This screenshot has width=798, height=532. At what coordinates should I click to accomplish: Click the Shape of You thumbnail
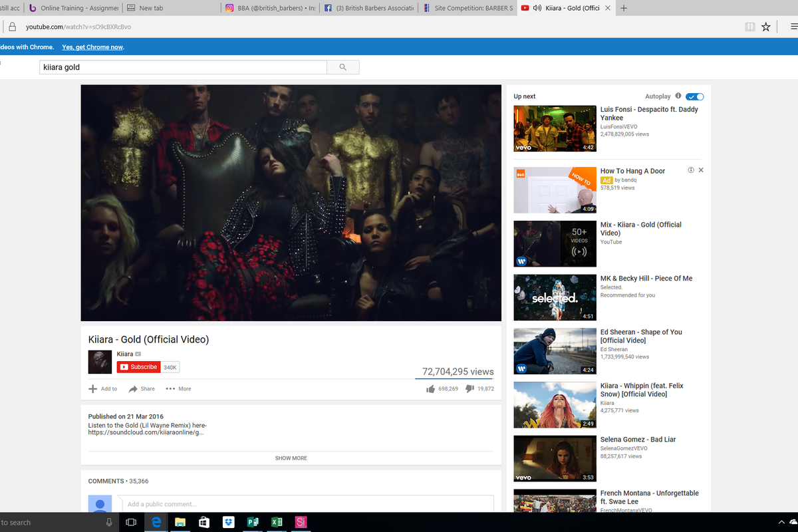(555, 351)
